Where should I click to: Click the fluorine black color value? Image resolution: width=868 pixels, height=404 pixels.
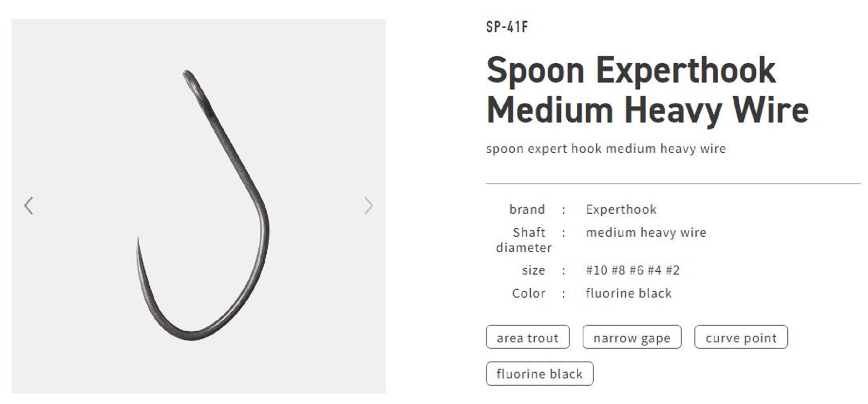click(629, 293)
